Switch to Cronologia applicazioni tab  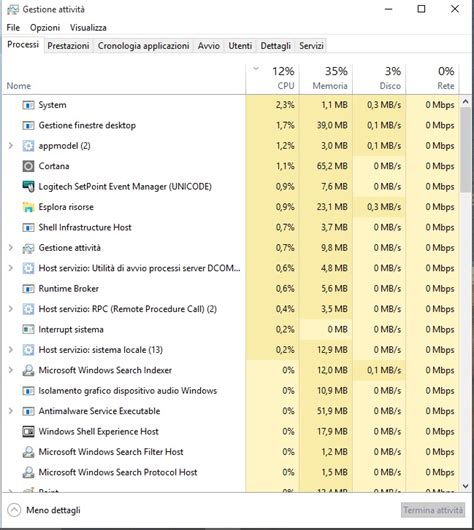click(143, 46)
